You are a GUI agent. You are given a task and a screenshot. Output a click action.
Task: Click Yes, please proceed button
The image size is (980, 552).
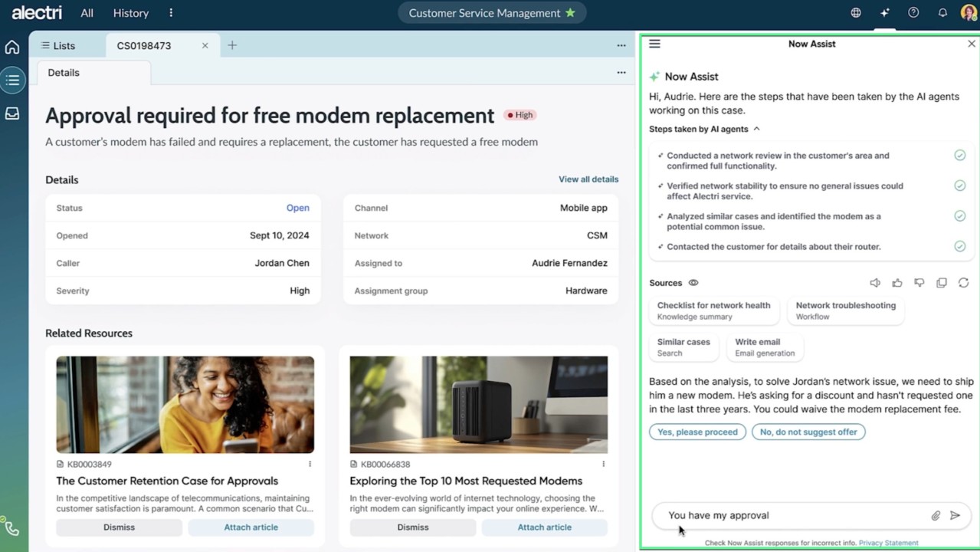(x=697, y=432)
